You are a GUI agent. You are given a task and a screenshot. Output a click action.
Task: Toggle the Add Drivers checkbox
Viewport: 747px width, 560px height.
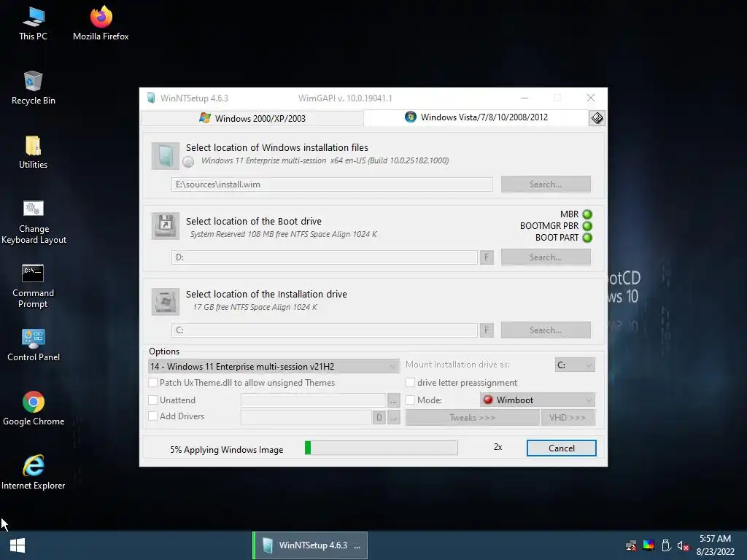point(153,416)
